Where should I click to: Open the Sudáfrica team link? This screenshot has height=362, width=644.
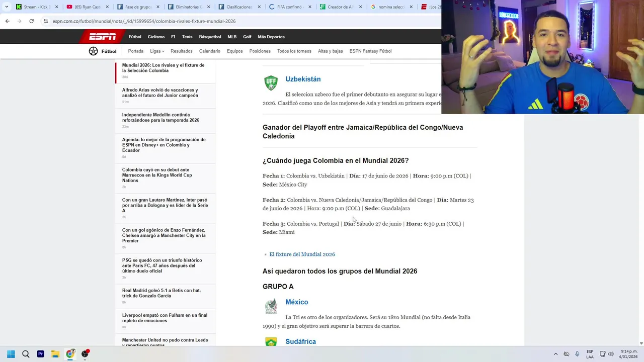coord(301,342)
